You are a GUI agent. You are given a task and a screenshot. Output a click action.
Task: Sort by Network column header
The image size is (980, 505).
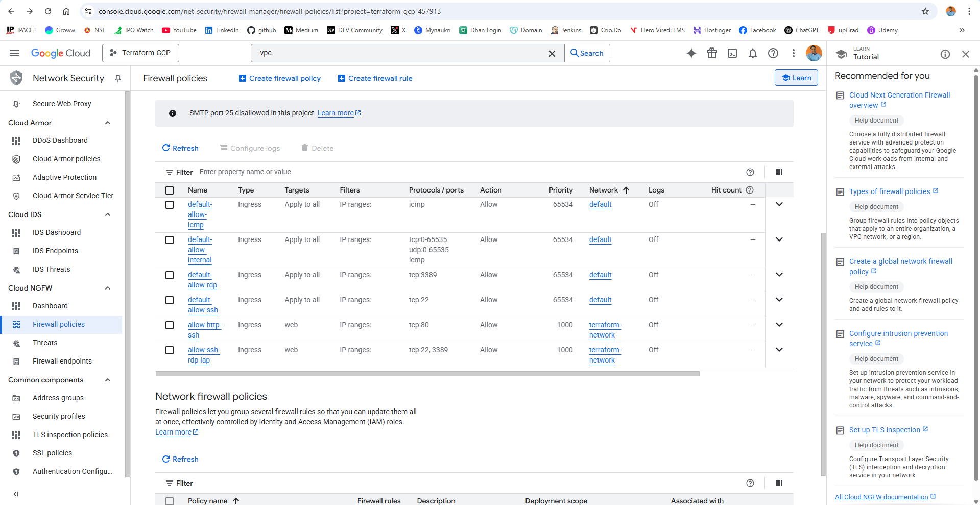609,190
